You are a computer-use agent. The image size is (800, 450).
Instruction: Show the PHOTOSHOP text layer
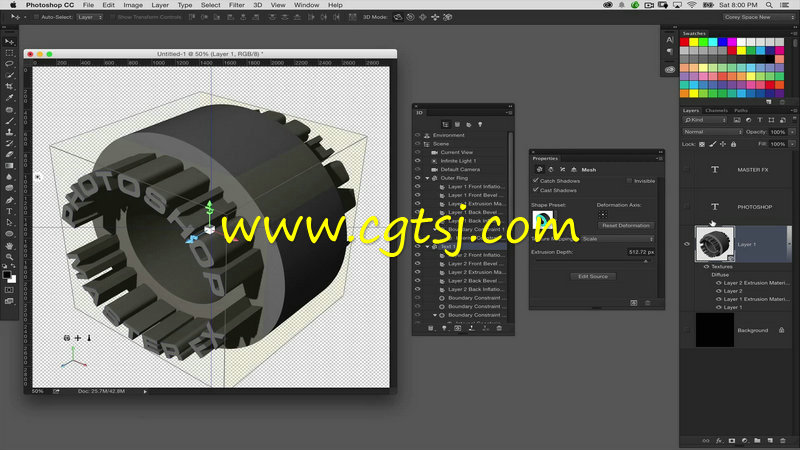pyautogui.click(x=687, y=207)
